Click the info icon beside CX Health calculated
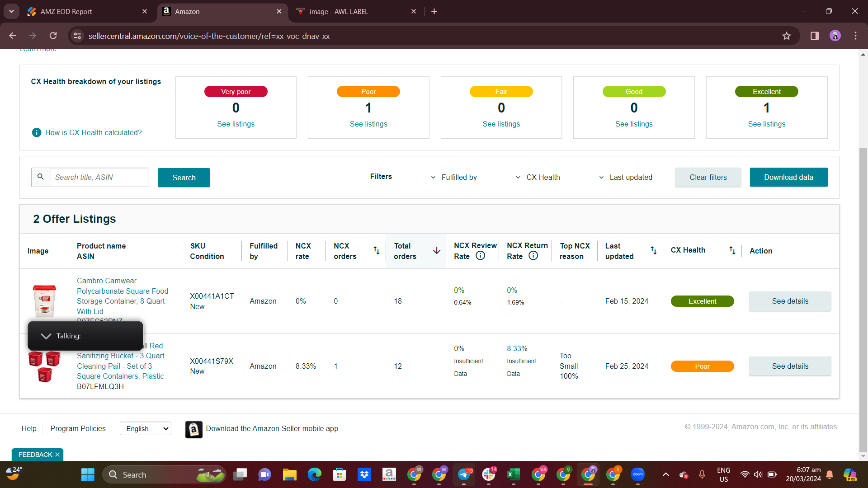Viewport: 868px width, 488px height. [x=37, y=132]
